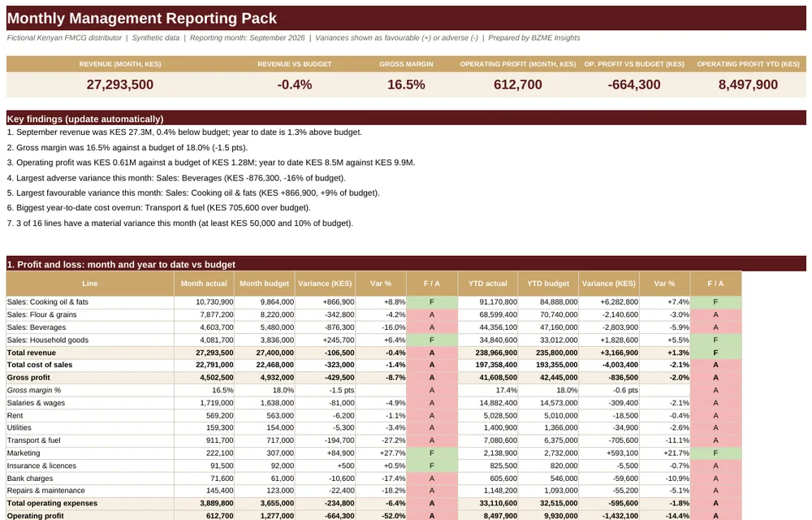This screenshot has width=812, height=520.
Task: Select finding 2 about gross margin
Action: pos(127,148)
